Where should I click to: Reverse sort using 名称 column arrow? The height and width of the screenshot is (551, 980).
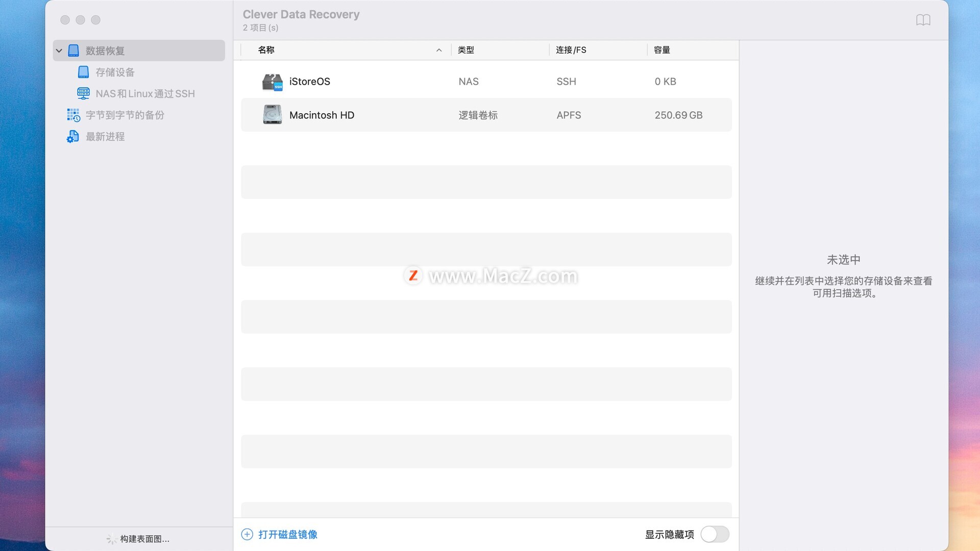pos(439,50)
